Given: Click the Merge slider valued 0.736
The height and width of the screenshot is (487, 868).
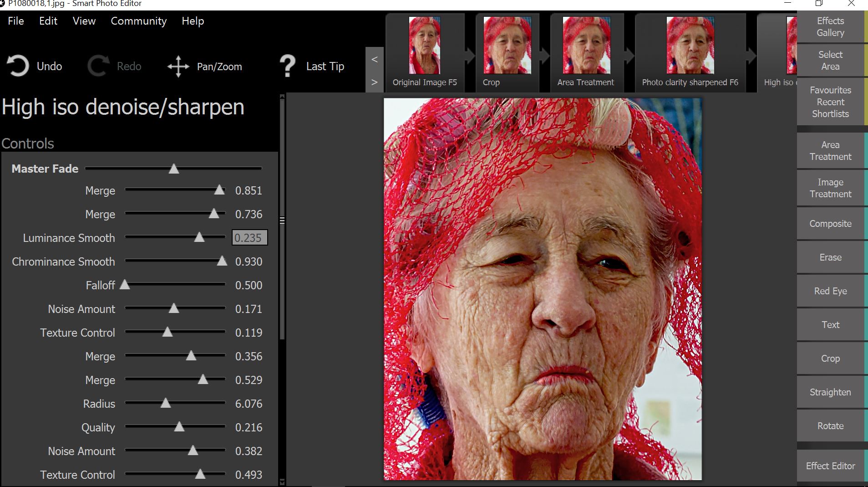Looking at the screenshot, I should [x=175, y=214].
